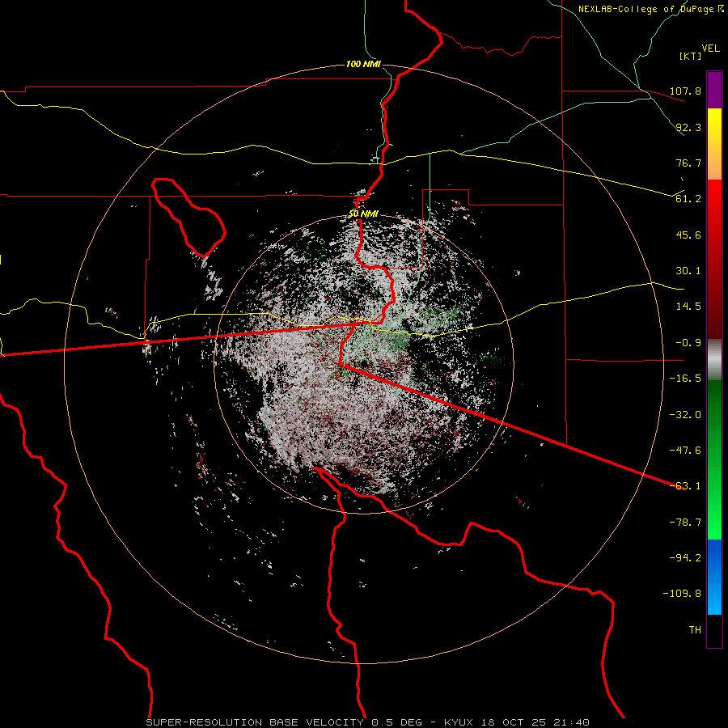The height and width of the screenshot is (728, 728).
Task: Select the -78.7 legend value
Action: [x=685, y=523]
